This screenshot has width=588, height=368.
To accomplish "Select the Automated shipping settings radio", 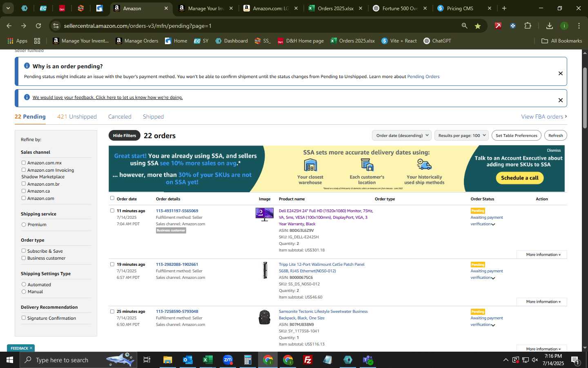I will coord(24,285).
